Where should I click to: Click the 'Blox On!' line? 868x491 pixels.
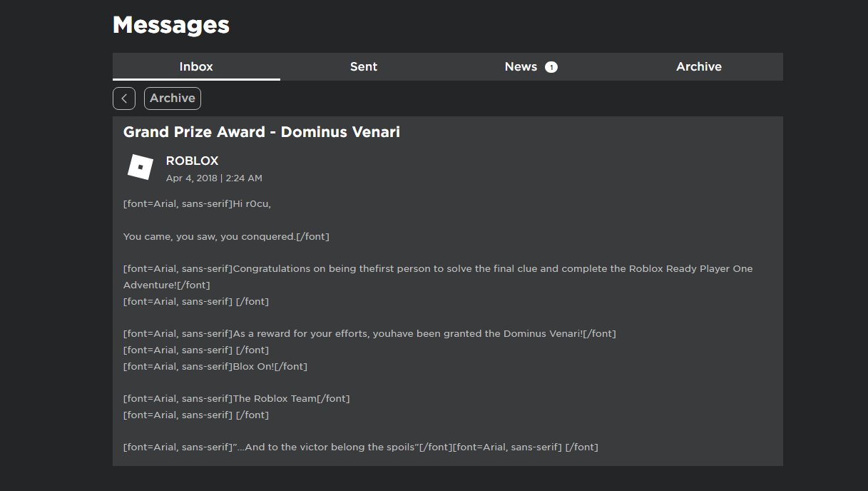point(253,366)
